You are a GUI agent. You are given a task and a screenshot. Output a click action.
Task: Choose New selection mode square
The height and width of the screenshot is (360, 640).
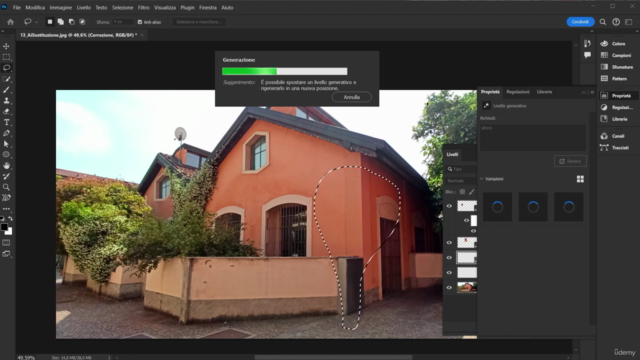(50, 22)
